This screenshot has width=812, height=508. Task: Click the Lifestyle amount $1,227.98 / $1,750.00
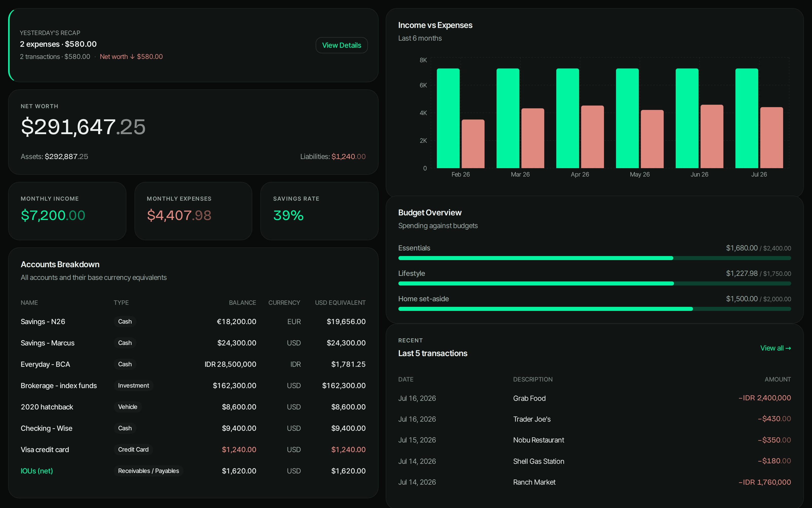point(758,274)
